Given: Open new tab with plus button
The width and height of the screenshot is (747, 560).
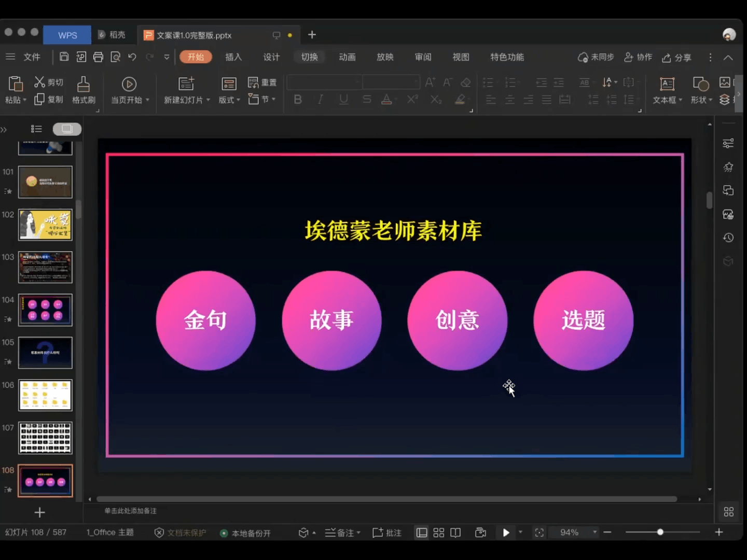Looking at the screenshot, I should 312,35.
